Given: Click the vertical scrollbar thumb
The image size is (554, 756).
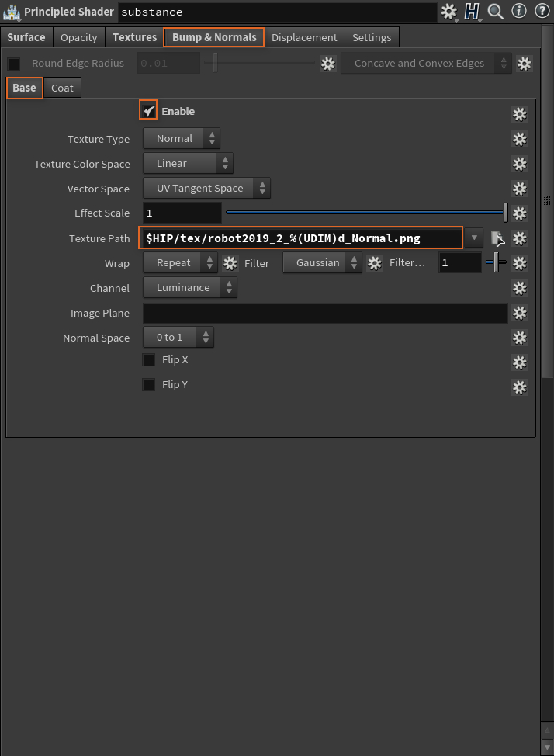Looking at the screenshot, I should tap(547, 201).
